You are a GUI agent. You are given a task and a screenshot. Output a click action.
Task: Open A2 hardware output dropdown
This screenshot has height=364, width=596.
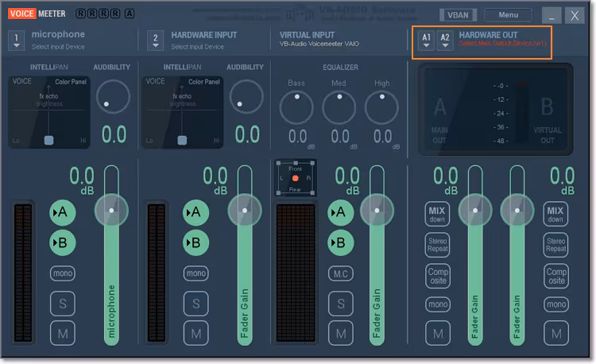point(445,41)
